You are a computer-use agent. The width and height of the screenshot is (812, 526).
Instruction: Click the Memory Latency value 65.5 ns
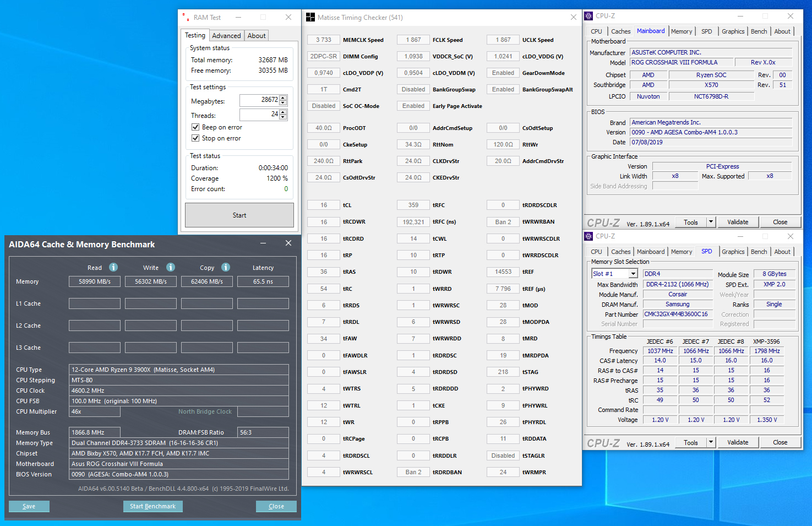pyautogui.click(x=263, y=281)
